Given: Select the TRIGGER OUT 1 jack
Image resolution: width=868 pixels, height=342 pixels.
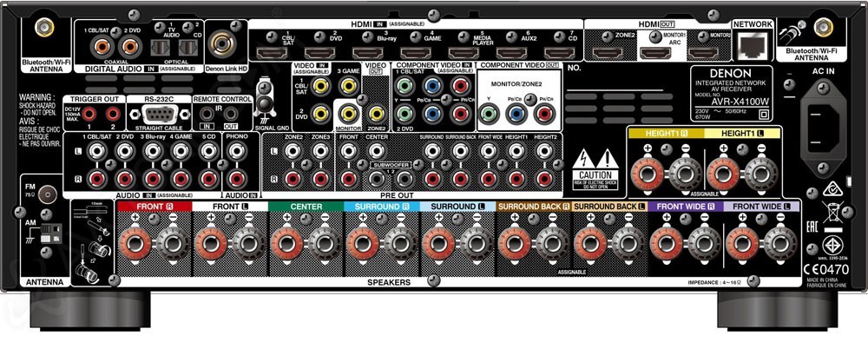Looking at the screenshot, I should pos(89,114).
